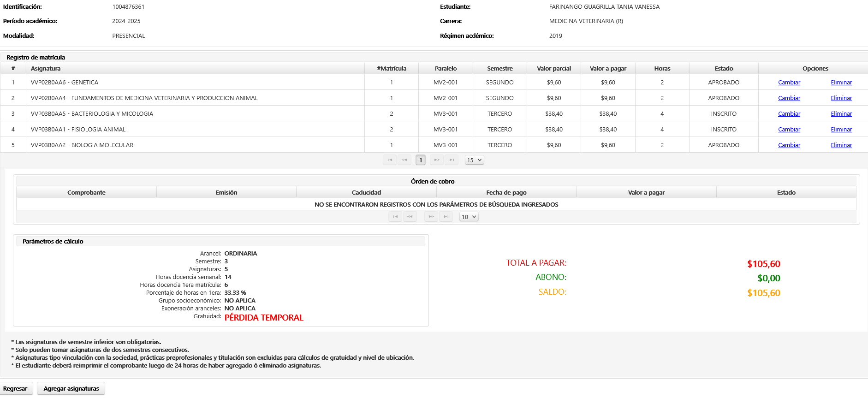Click Eliminar for FISIOLOGIA ANIMAL I
This screenshot has width=868, height=404.
841,130
